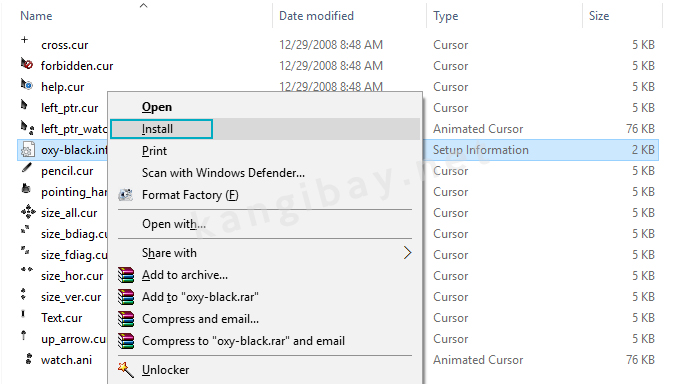683x384 pixels.
Task: Select Scan with Windows Defender option
Action: 223,173
